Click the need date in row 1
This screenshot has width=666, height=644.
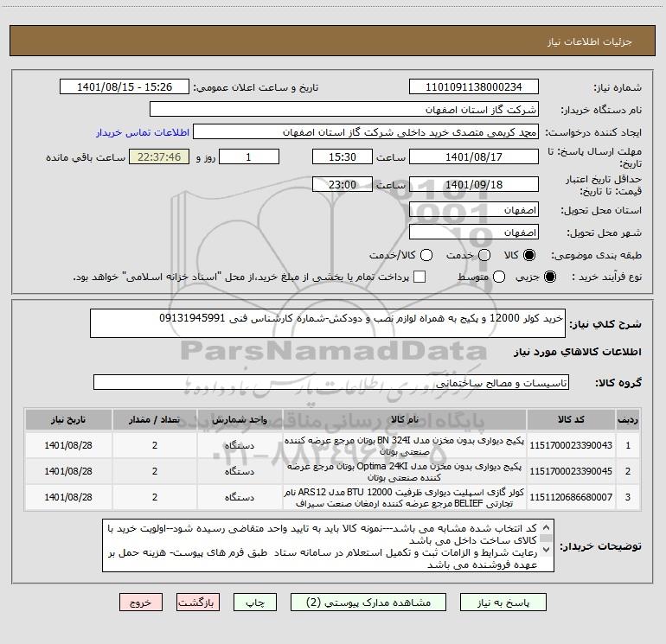click(x=68, y=445)
